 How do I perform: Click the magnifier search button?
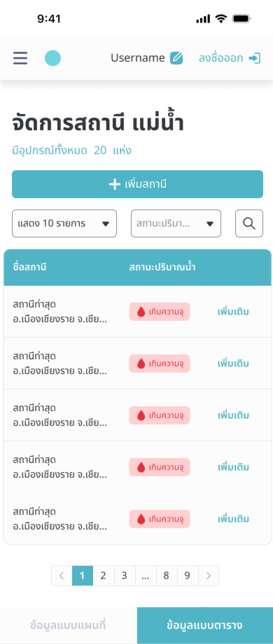(249, 223)
